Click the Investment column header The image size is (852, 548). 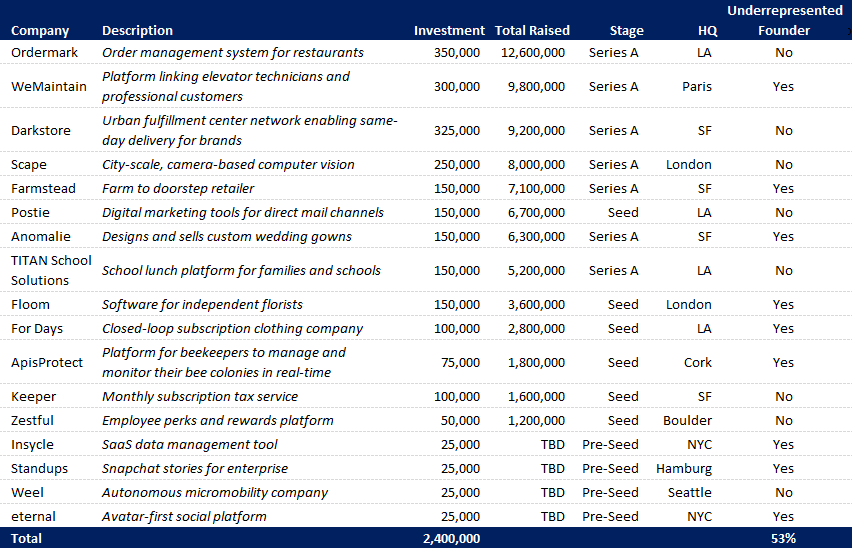449,30
